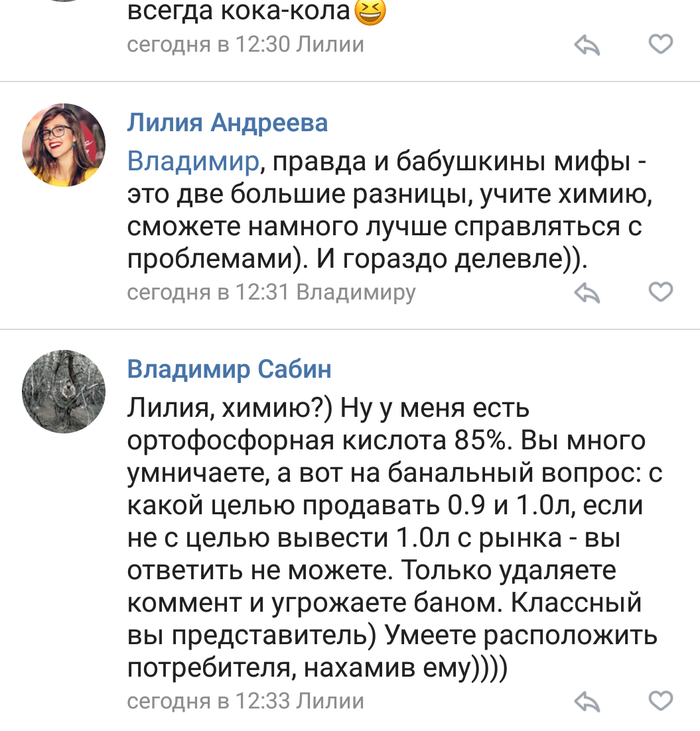
Task: Click 'Лилии' recipient next to the 12:33 timestamp
Action: 331,702
